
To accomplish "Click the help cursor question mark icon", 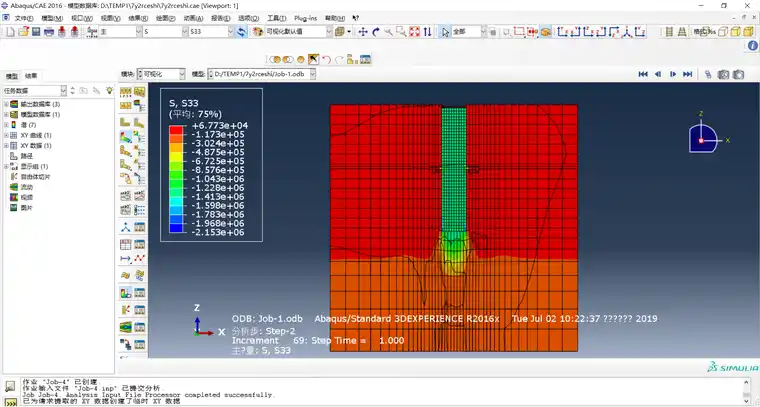I will [355, 18].
